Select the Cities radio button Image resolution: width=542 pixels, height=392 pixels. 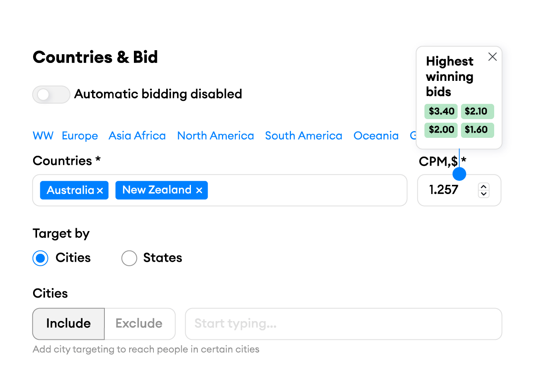(x=40, y=258)
